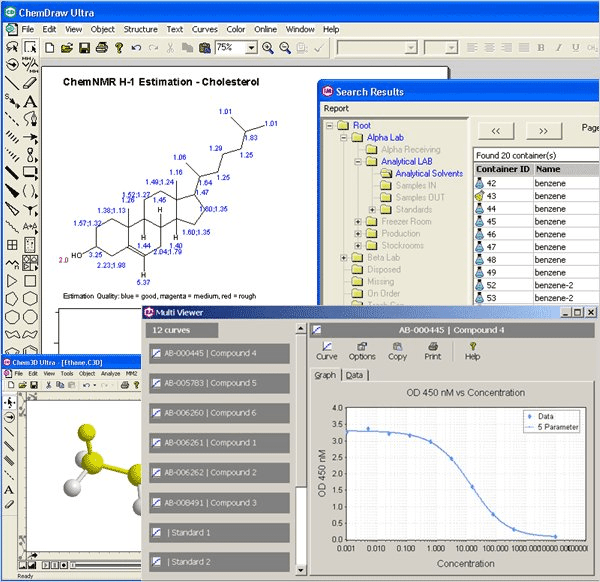Select AB-005783 | Compound 5 curve
Image resolution: width=600 pixels, height=582 pixels.
[x=219, y=383]
